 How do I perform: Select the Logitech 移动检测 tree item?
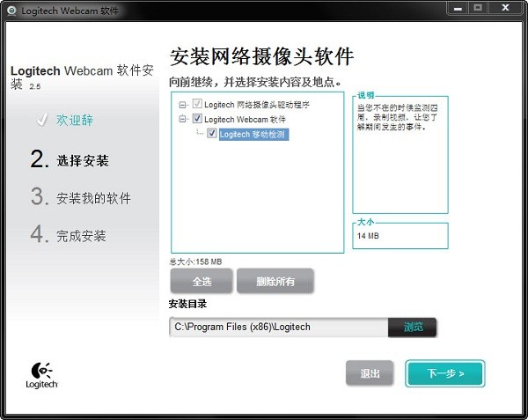pos(253,135)
